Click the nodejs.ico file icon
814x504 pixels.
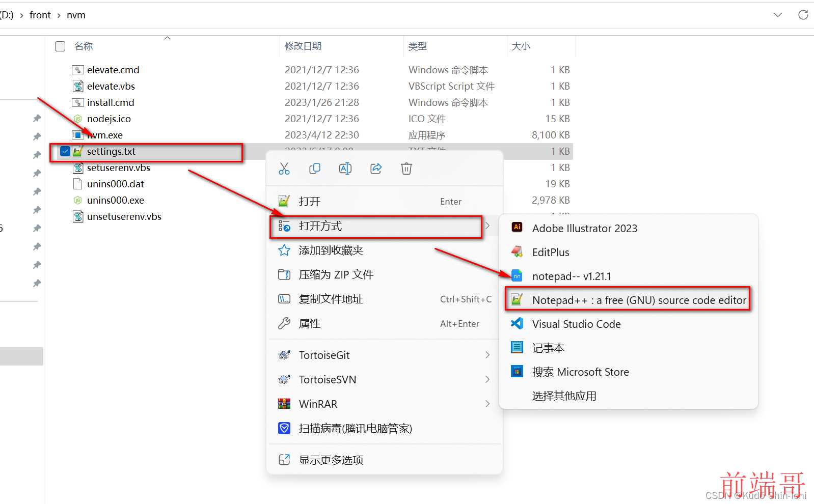78,119
